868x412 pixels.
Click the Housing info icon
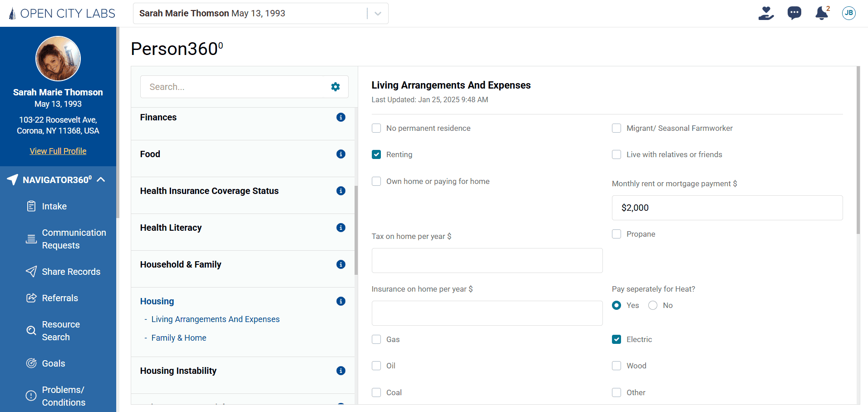(x=341, y=301)
